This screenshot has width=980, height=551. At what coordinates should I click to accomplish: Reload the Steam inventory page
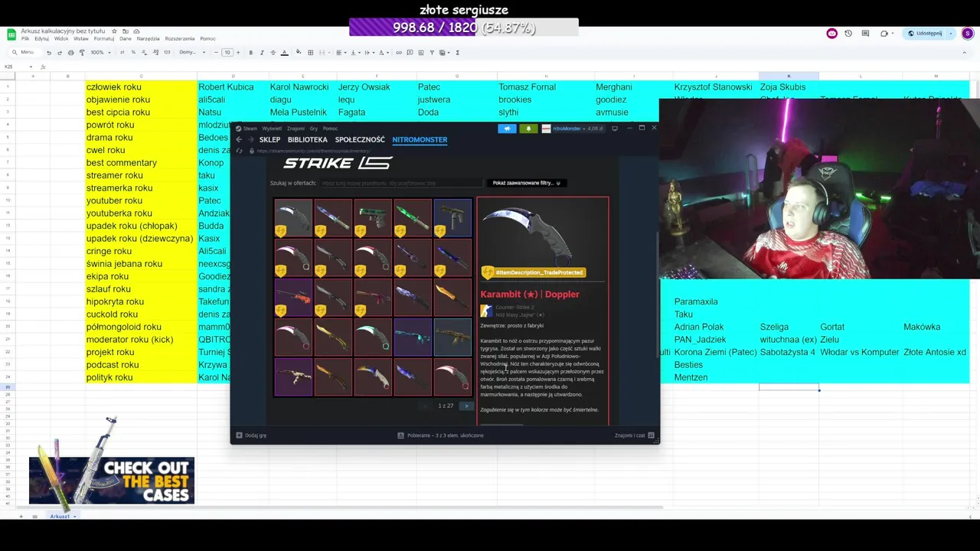click(239, 151)
